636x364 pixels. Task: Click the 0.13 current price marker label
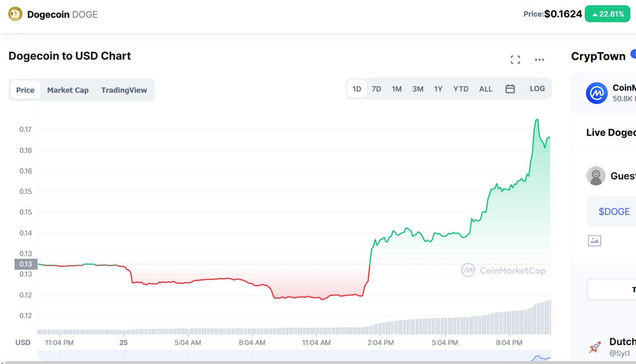[x=26, y=264]
